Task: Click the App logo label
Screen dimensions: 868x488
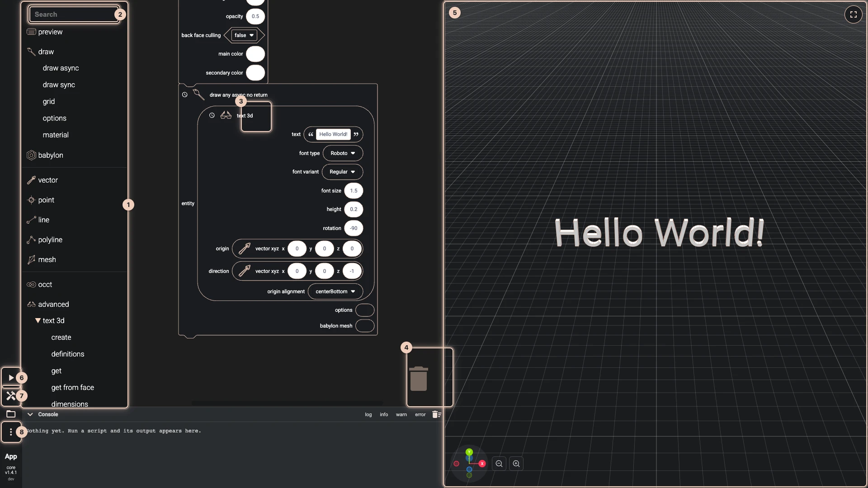Action: (x=11, y=457)
